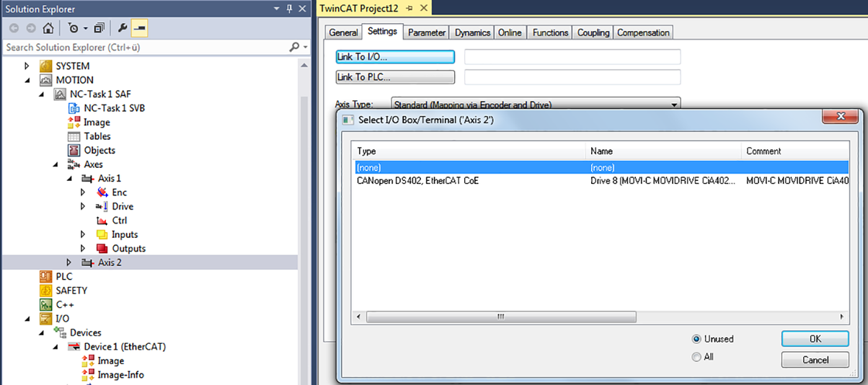The width and height of the screenshot is (868, 385).
Task: Select the All radio button
Action: pyautogui.click(x=696, y=357)
